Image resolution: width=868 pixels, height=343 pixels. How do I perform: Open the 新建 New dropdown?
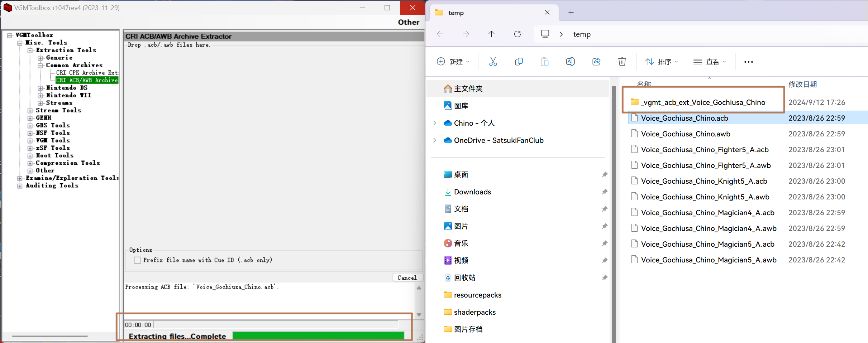click(453, 62)
